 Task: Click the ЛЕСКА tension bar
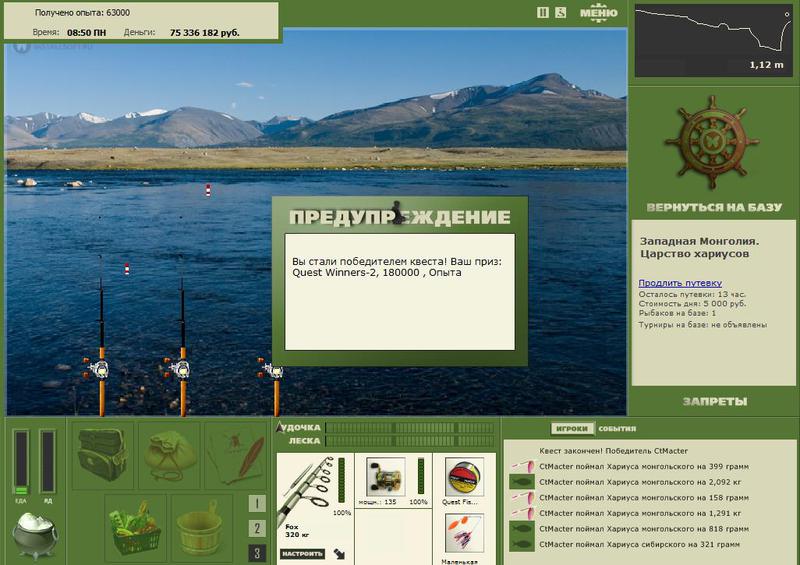point(409,441)
